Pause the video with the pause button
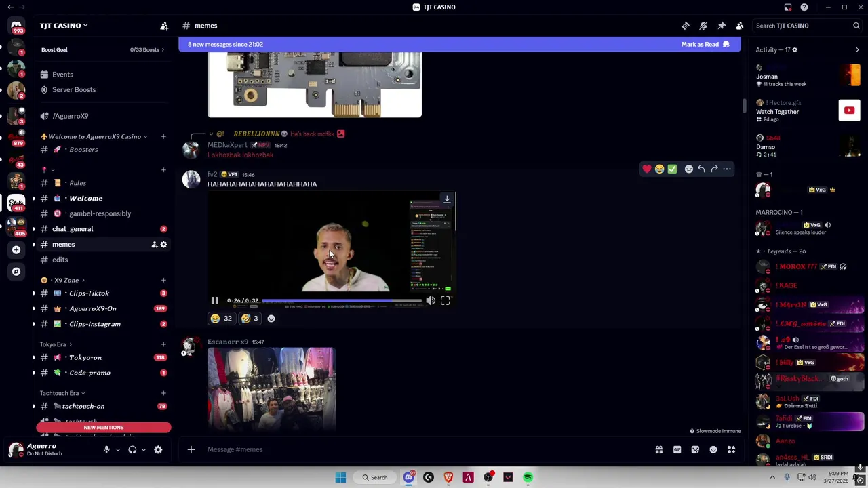Viewport: 868px width, 488px height. click(214, 300)
